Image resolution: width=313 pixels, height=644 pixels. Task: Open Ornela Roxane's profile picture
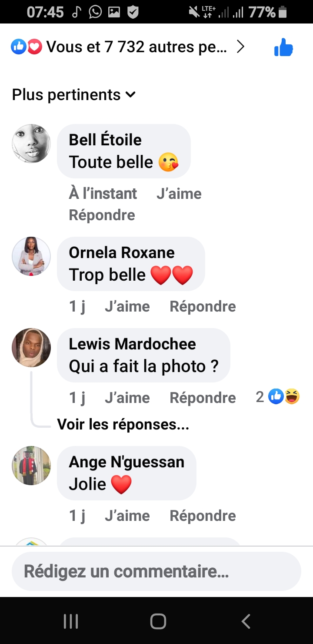[31, 256]
